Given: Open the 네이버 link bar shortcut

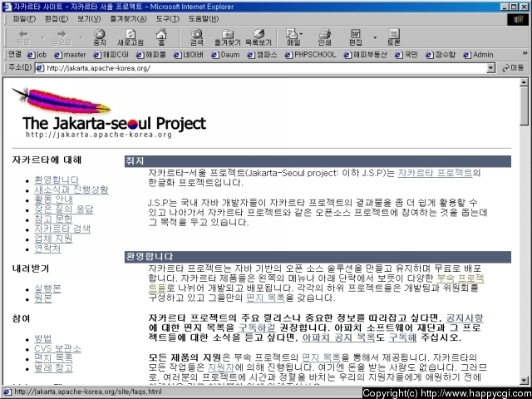Looking at the screenshot, I should click(x=189, y=55).
